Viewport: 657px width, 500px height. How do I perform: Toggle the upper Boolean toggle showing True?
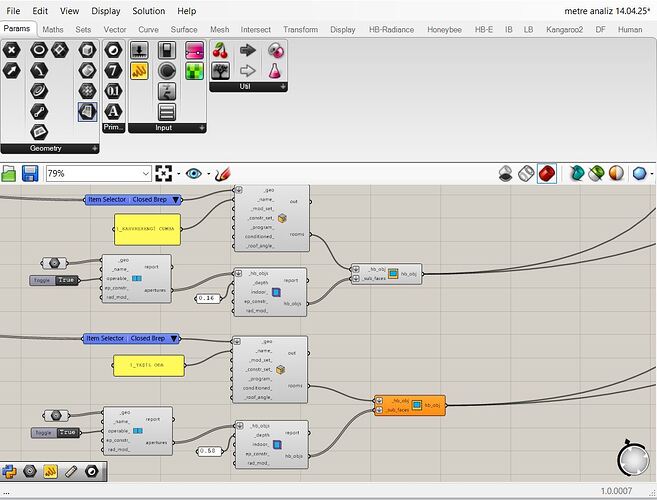pos(54,280)
